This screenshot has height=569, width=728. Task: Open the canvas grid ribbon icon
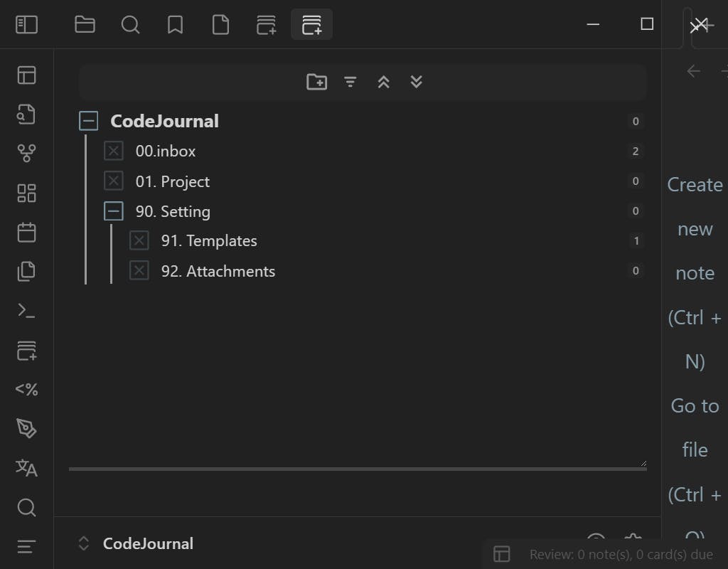coord(26,193)
